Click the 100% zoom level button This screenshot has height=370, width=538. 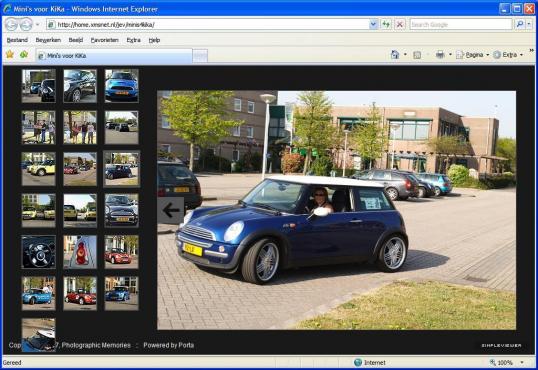[502, 362]
